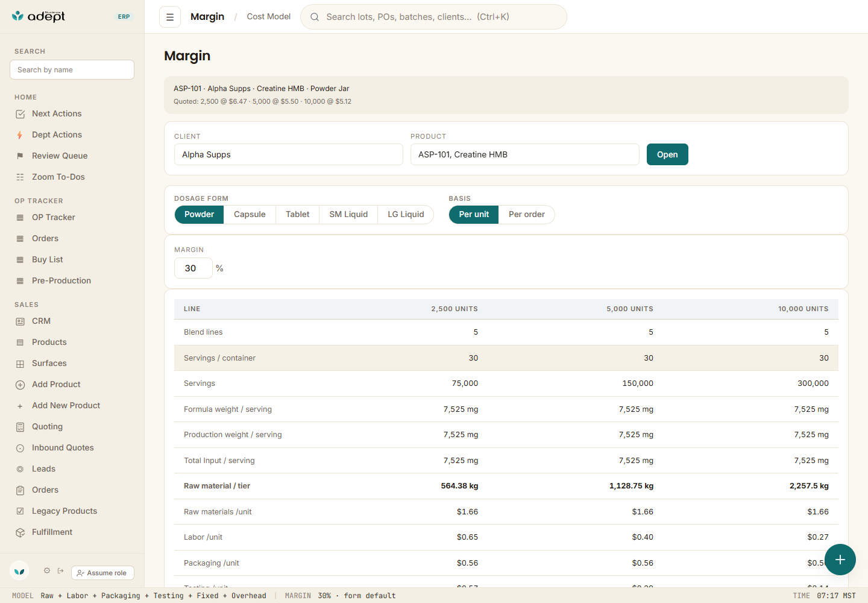Image resolution: width=868 pixels, height=603 pixels.
Task: Switch basis to Per unit
Action: (474, 215)
